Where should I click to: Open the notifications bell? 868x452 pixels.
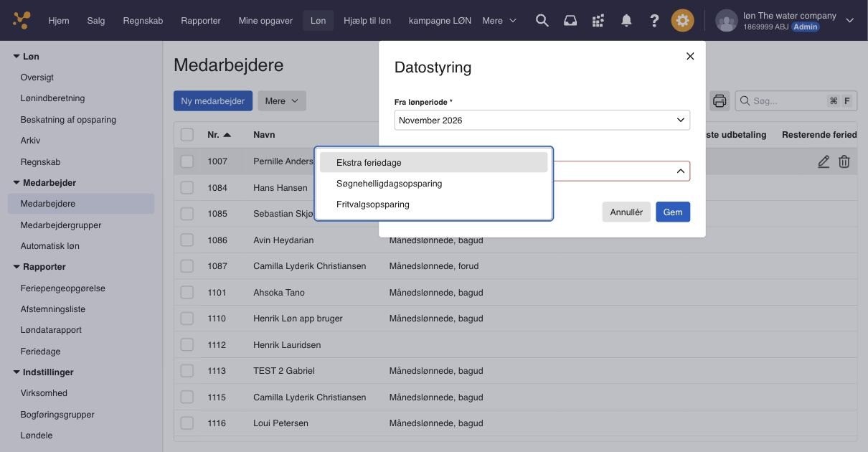point(626,21)
